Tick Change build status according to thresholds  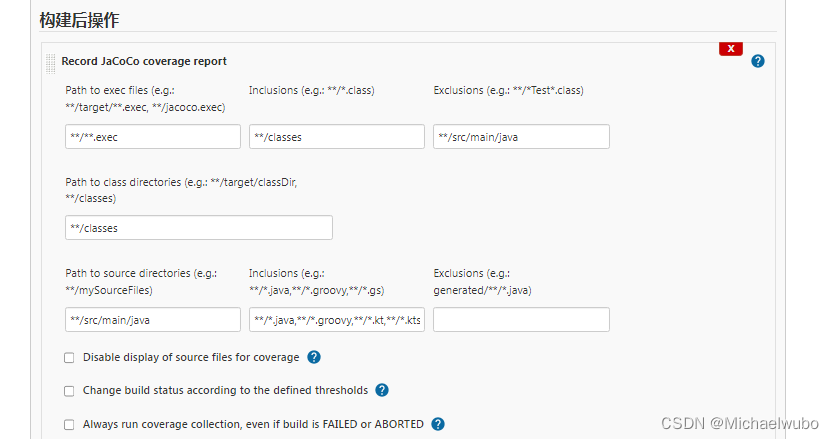(69, 391)
